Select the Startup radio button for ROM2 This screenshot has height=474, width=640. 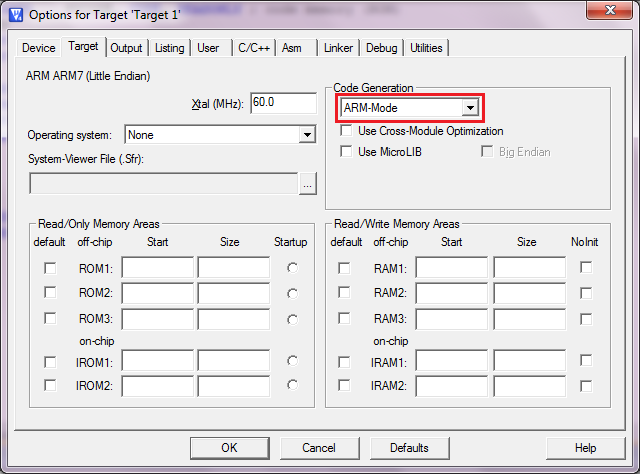click(x=292, y=293)
